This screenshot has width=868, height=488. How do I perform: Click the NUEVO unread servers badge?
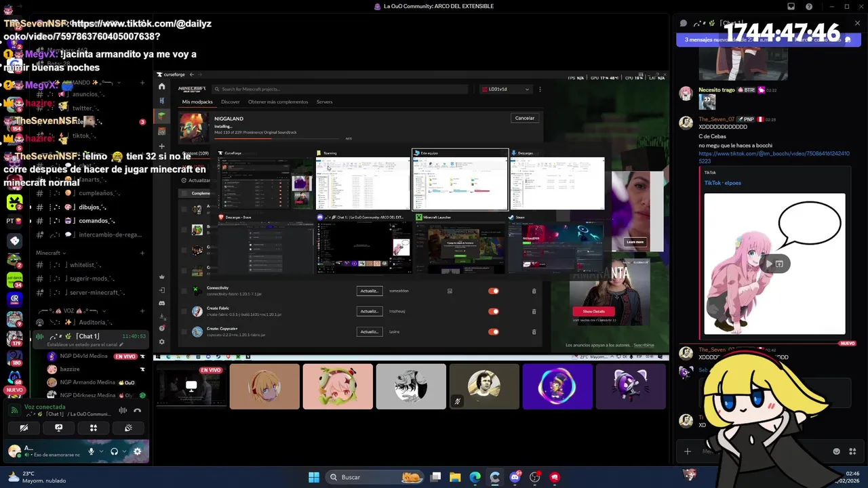pos(14,390)
